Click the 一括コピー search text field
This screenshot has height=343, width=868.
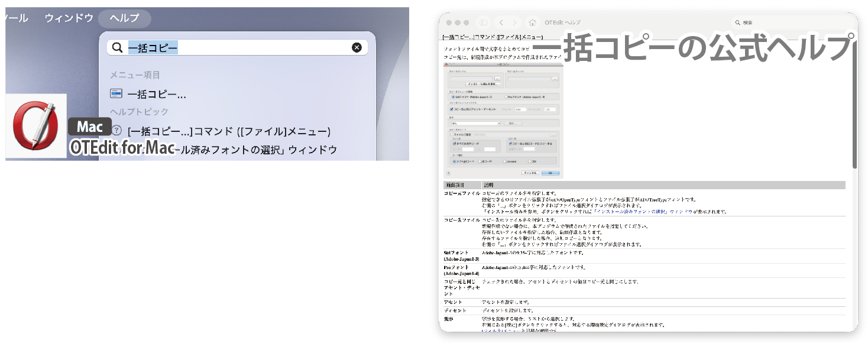(x=237, y=48)
